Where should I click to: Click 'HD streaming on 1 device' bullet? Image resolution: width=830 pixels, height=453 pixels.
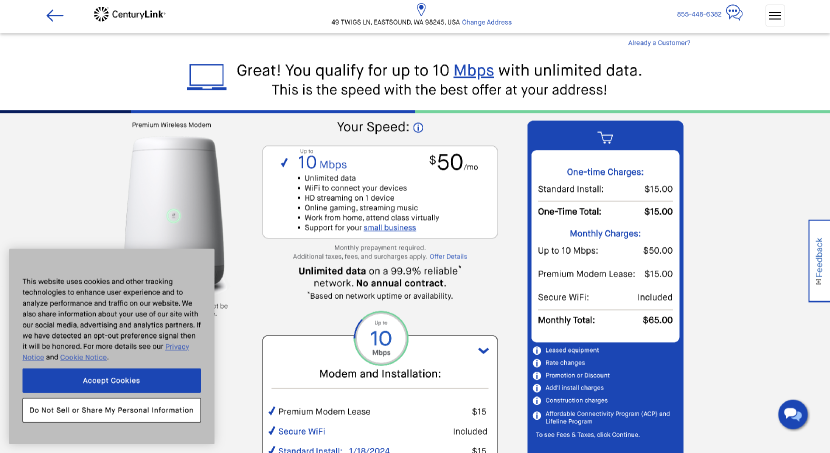(349, 198)
